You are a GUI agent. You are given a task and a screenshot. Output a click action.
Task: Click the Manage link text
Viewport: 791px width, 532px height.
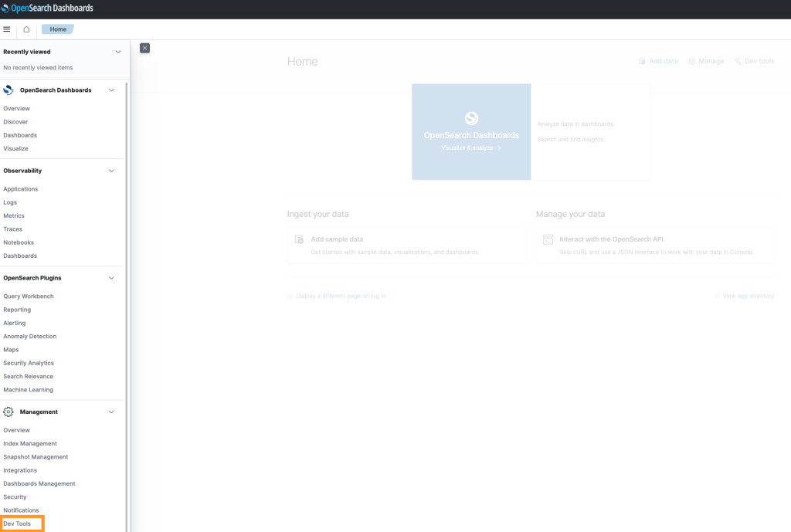[711, 61]
